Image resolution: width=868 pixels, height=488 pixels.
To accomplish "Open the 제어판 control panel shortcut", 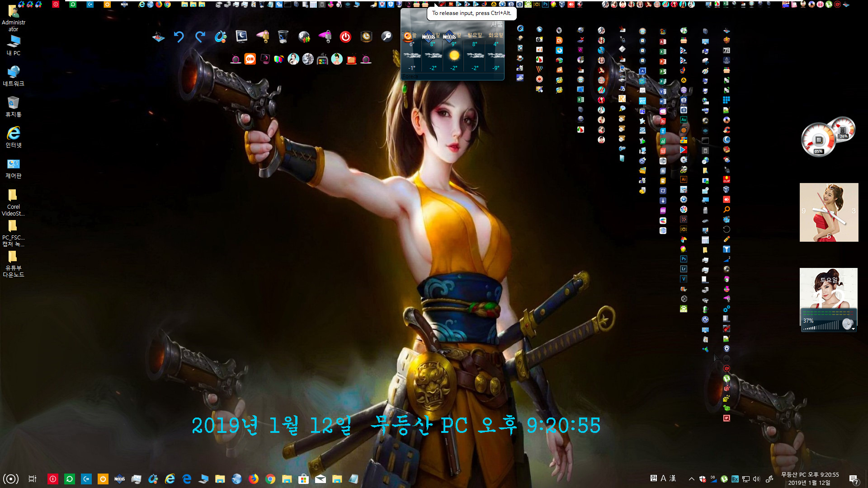I will pos(14,168).
